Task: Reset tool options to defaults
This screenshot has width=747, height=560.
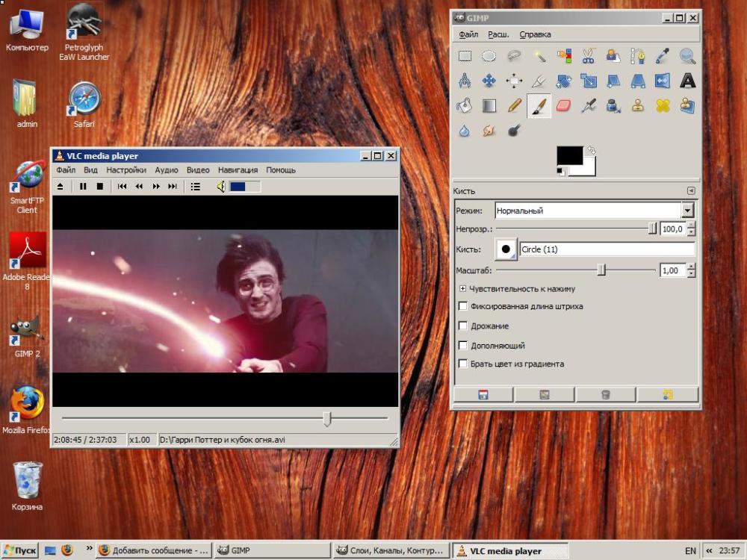Action: point(667,395)
